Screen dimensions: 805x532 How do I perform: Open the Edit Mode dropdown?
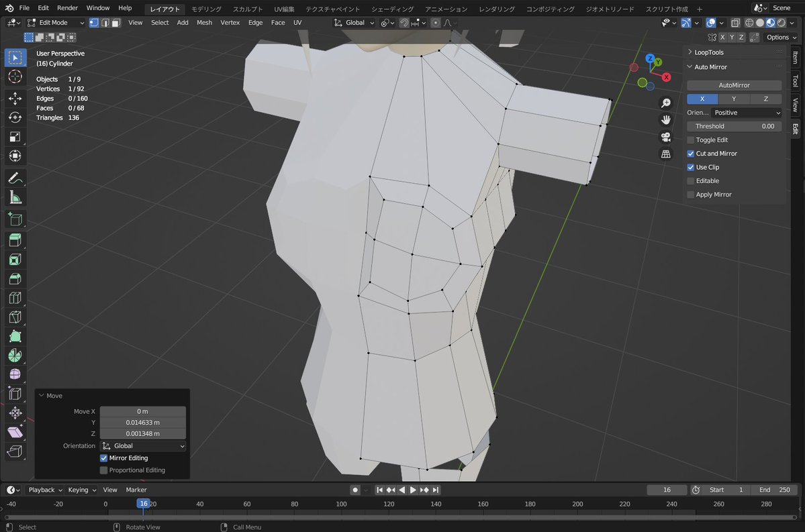click(x=56, y=23)
